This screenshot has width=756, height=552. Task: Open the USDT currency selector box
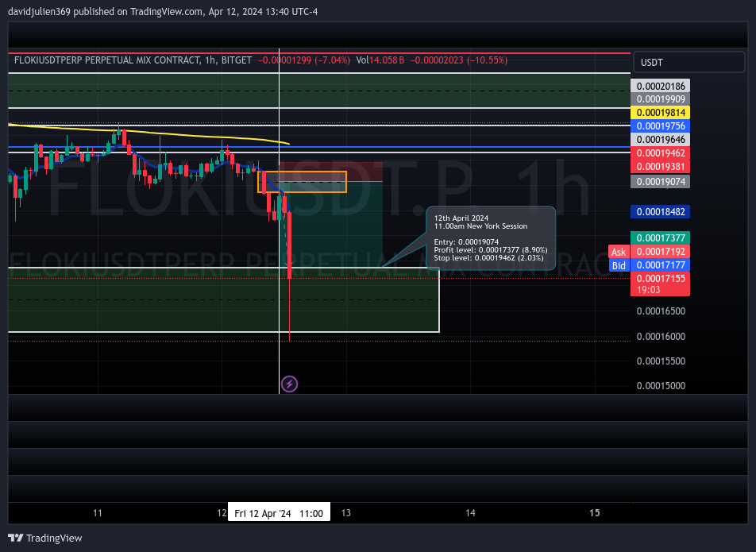coord(688,62)
